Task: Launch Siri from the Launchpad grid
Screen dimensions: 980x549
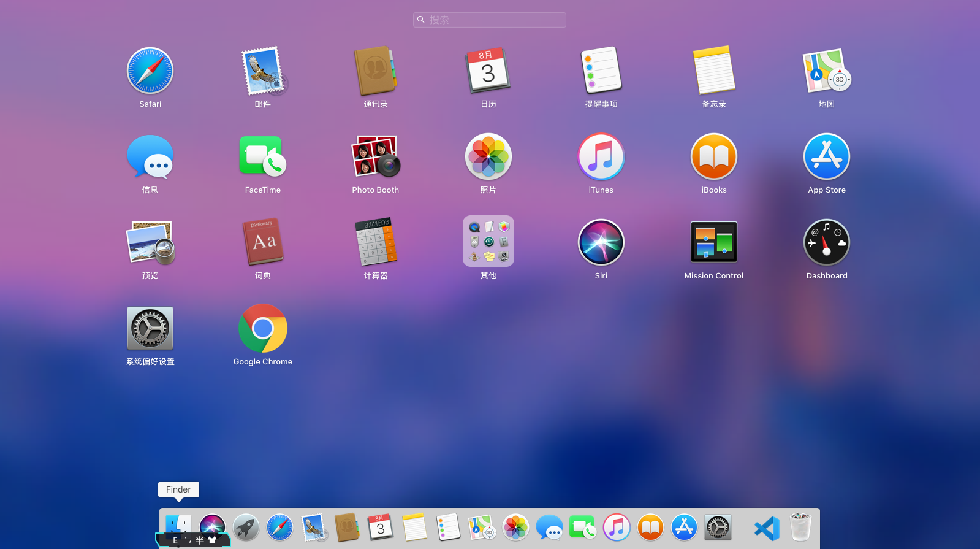Action: tap(601, 242)
